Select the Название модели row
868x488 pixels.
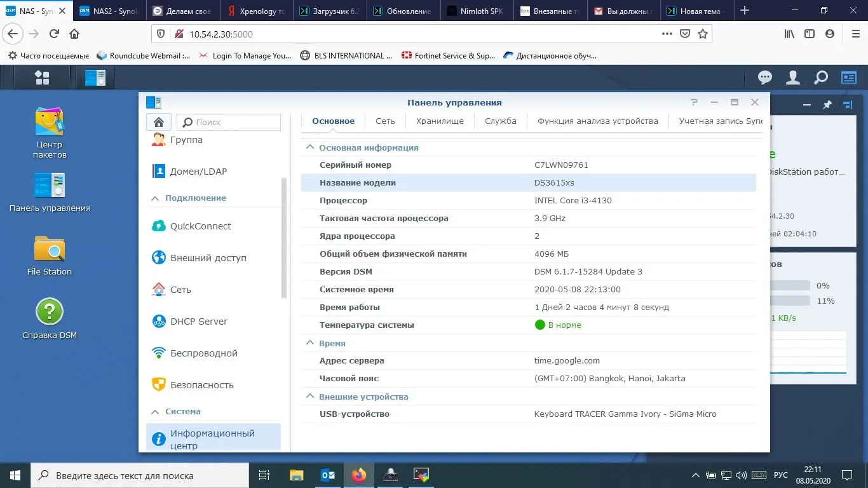[529, 183]
